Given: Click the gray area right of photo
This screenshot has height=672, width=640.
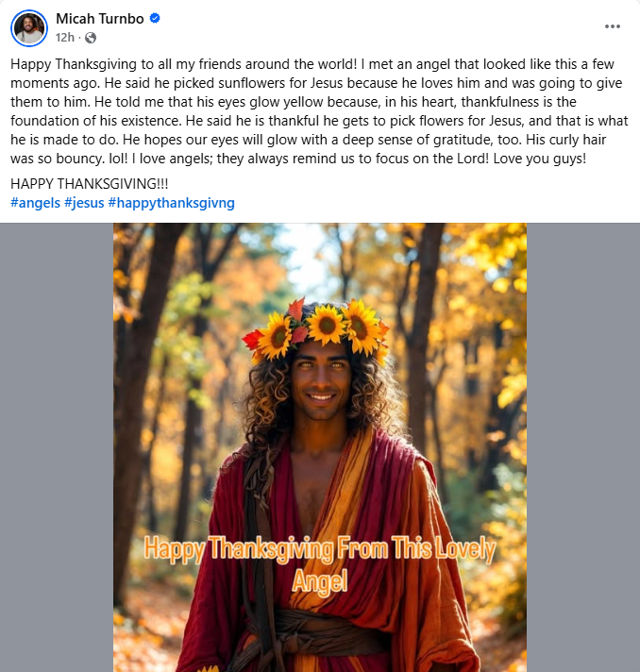Looking at the screenshot, I should 583,447.
